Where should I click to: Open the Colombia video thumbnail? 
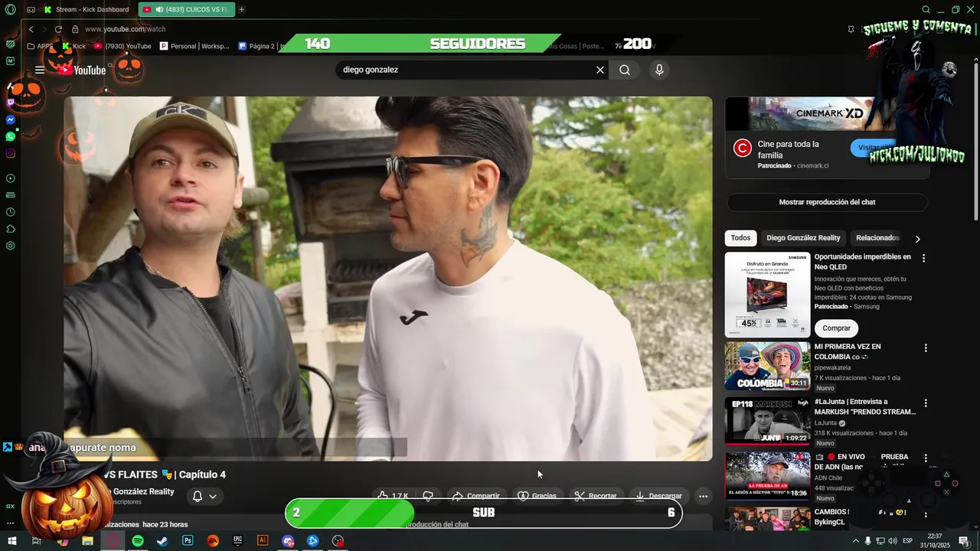point(767,366)
